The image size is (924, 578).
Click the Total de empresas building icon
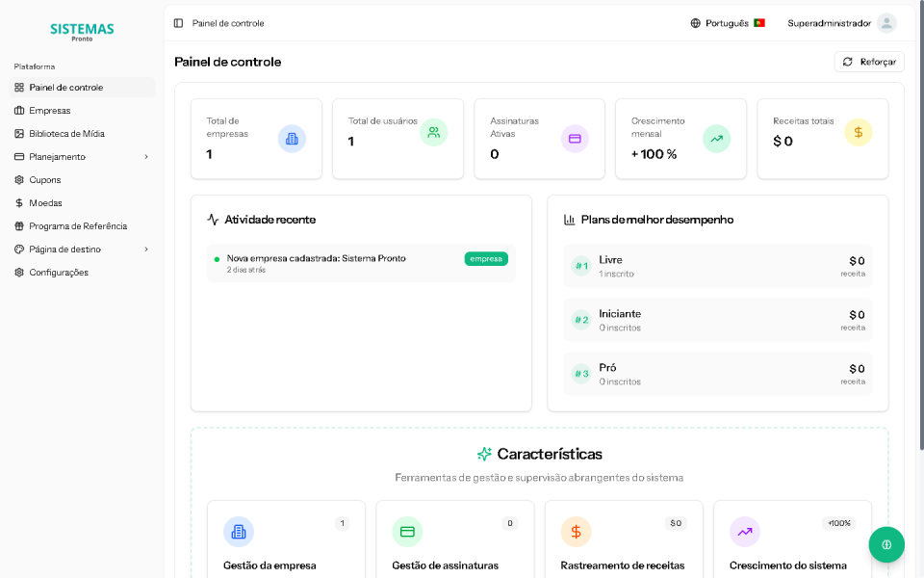(x=292, y=139)
